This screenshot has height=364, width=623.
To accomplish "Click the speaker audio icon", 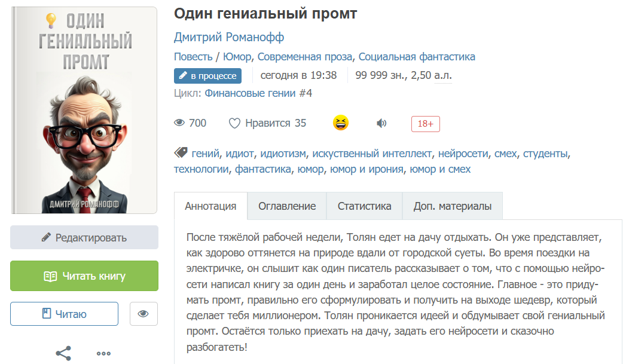I will [x=381, y=124].
